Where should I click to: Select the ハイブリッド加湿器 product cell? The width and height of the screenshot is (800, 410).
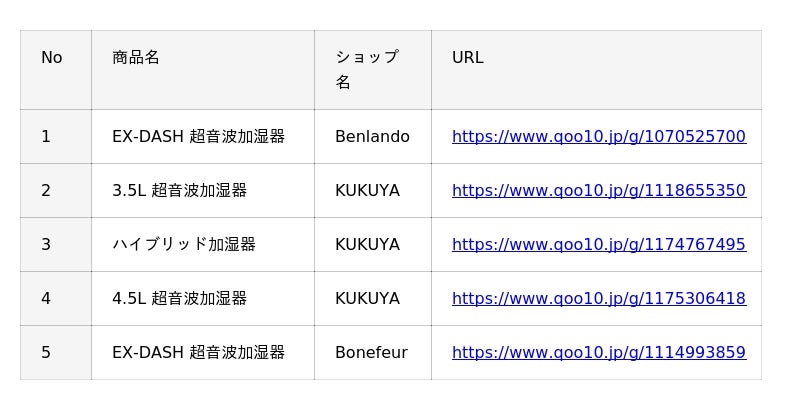(x=184, y=244)
